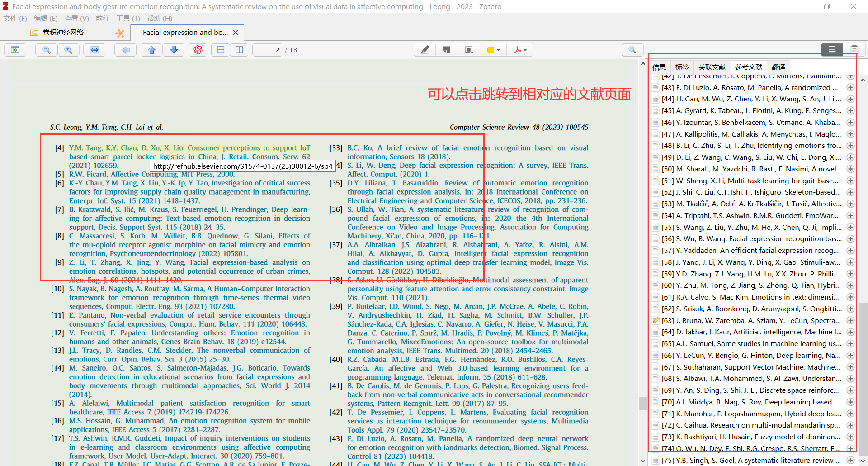The height and width of the screenshot is (466, 868).
Task: Open citation [15] A. Alelaiwi link
Action: pyautogui.click(x=189, y=408)
